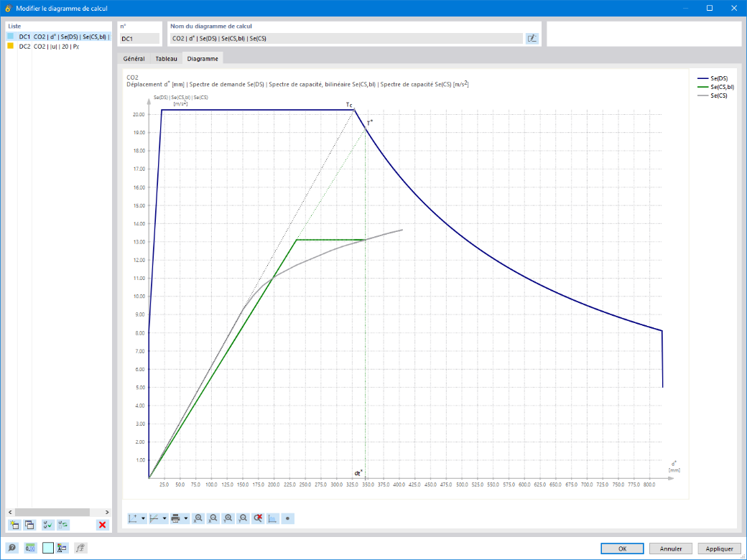This screenshot has height=560, width=747.
Task: Open the axis settings dropdown arrow
Action: click(143, 518)
